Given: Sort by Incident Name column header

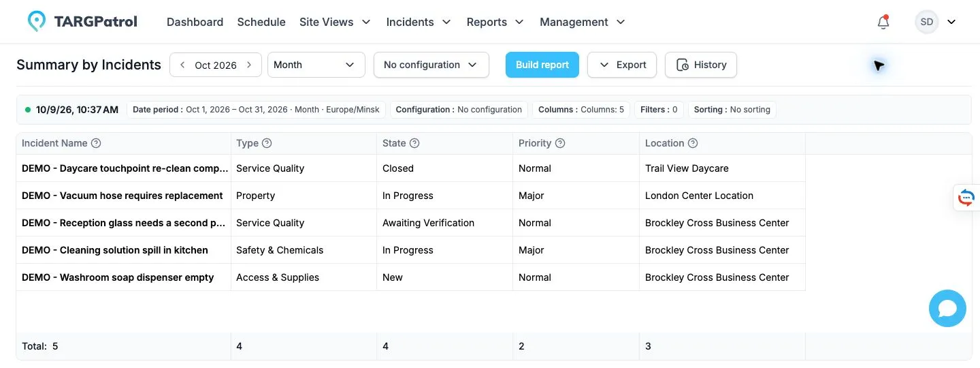Looking at the screenshot, I should point(54,143).
